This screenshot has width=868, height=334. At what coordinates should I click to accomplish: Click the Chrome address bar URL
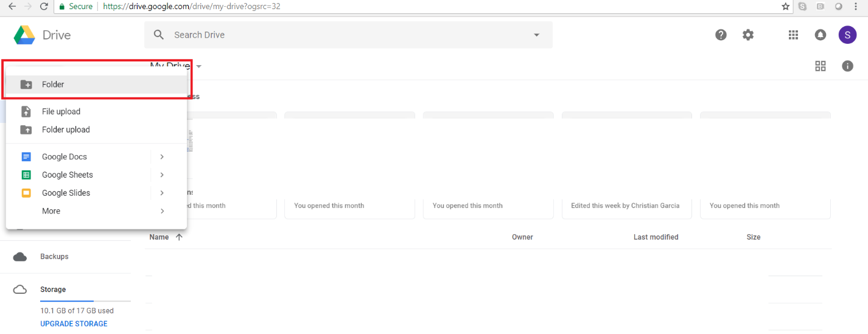tap(192, 7)
